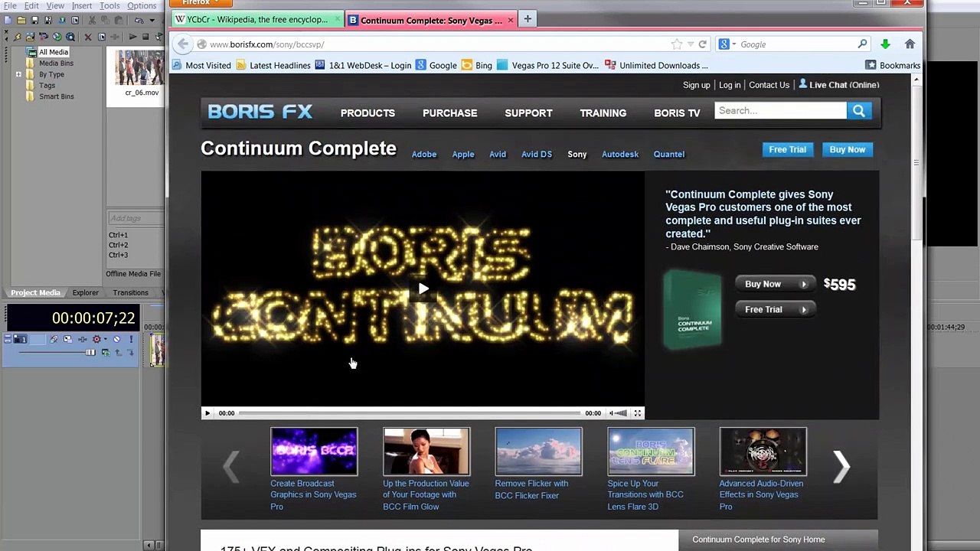The image size is (980, 551).
Task: Switch to the Explorer tab
Action: (85, 292)
